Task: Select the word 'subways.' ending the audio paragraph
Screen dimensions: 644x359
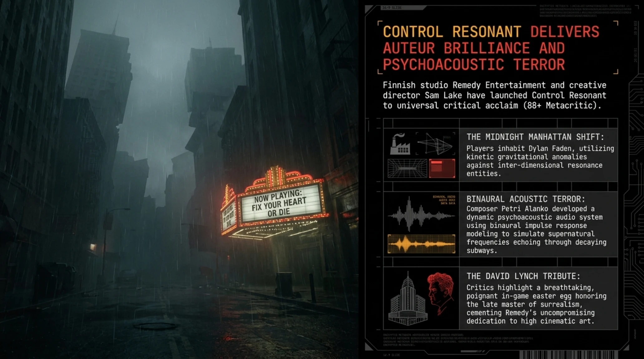Action: tap(482, 251)
